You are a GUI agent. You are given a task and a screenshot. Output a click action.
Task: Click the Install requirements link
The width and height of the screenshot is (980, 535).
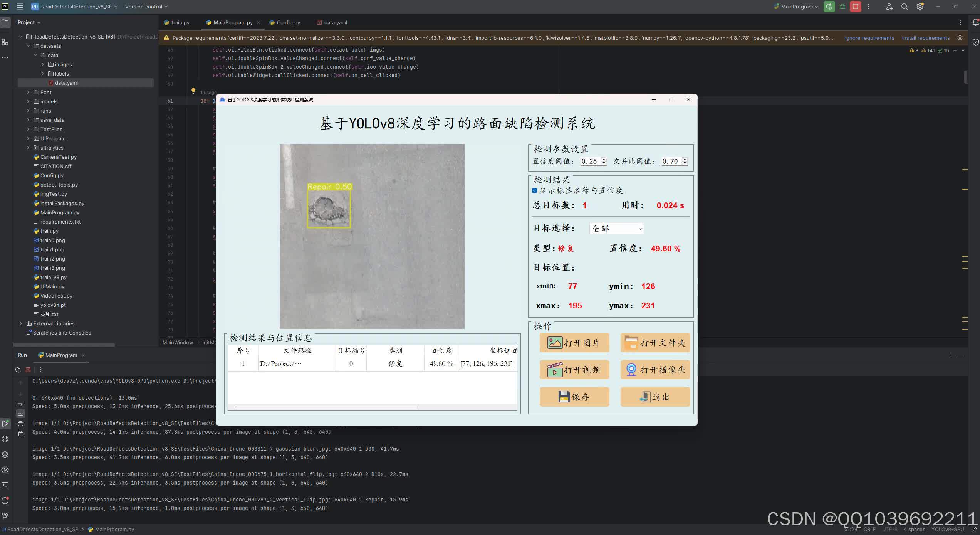tap(926, 38)
